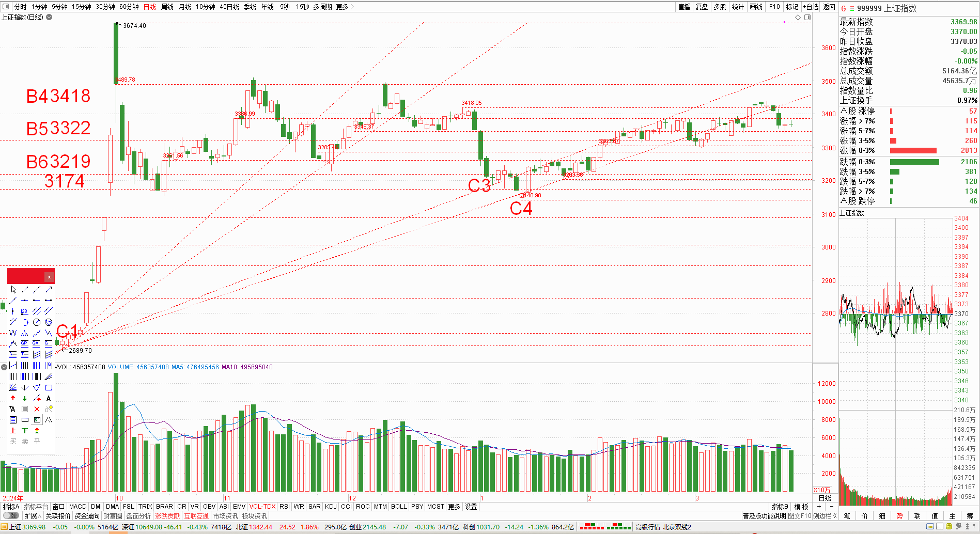Select the green down-arrow marker tool
The image size is (980, 534).
(25, 399)
